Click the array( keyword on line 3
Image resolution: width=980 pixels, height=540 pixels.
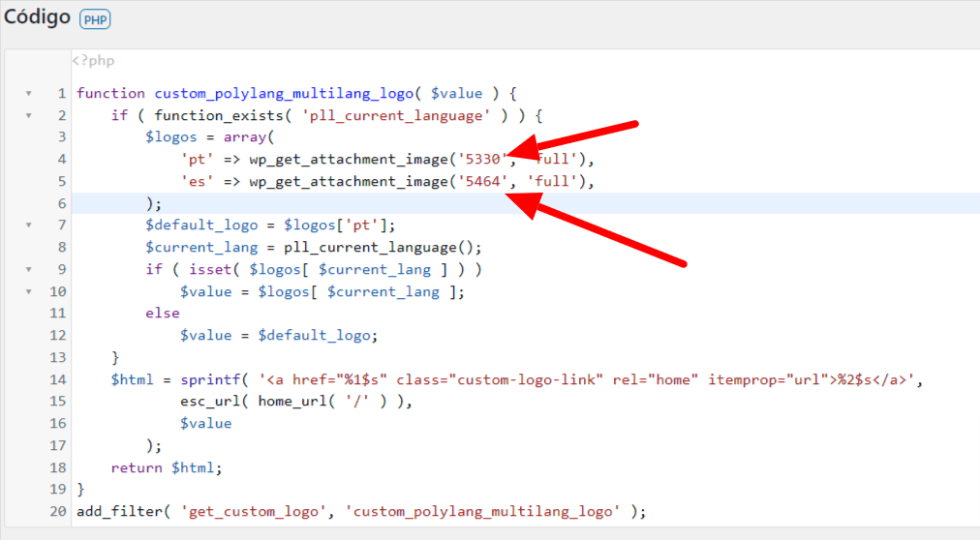250,137
